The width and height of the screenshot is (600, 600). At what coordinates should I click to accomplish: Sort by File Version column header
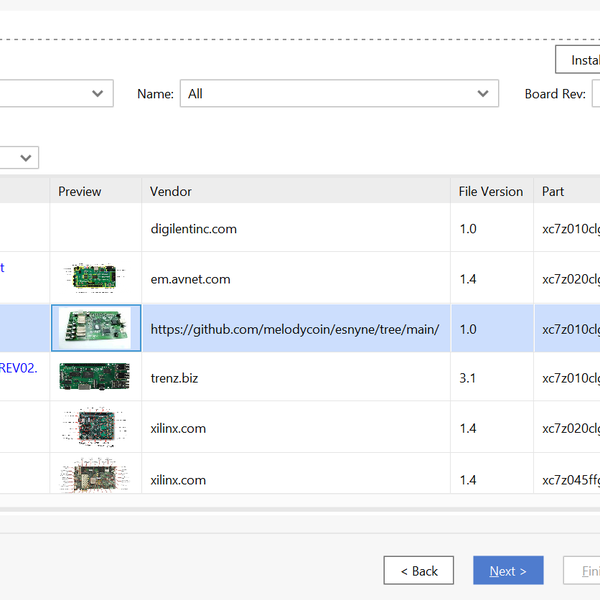[490, 191]
